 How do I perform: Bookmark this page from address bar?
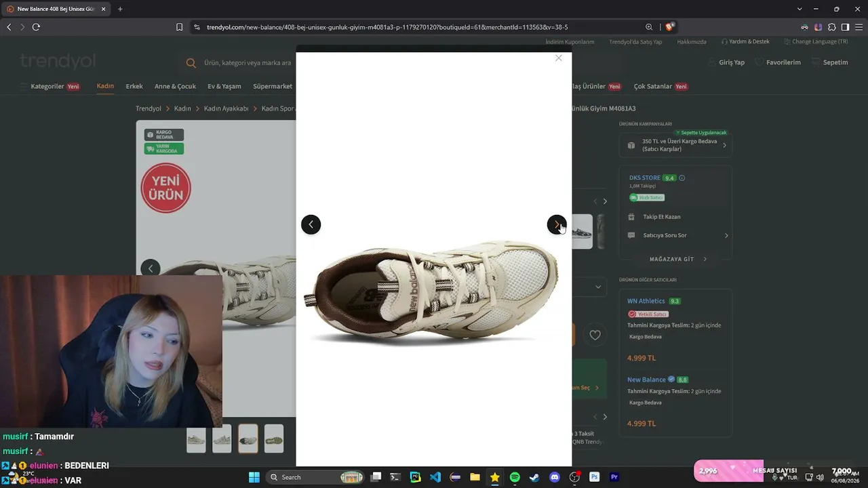(x=179, y=27)
